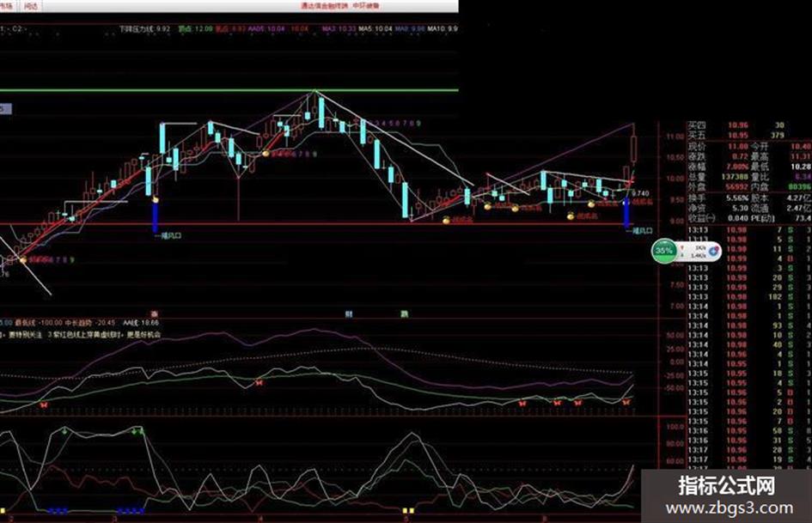Click the 内盘 80396 value

tap(800, 186)
